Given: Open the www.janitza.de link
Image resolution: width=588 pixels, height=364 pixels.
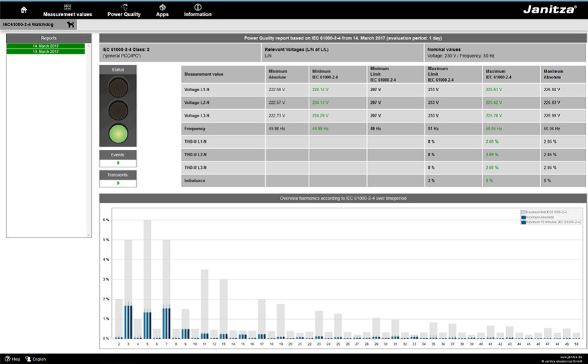Looking at the screenshot, I should pyautogui.click(x=571, y=357).
